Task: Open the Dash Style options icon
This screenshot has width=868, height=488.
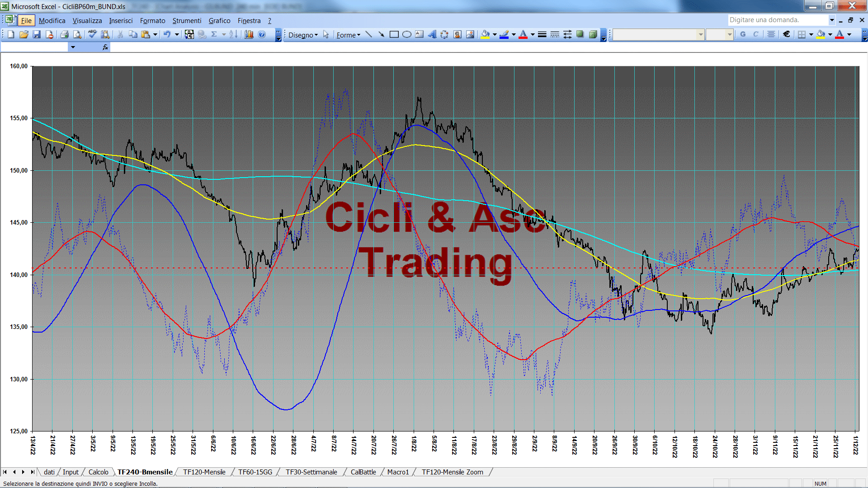Action: (555, 34)
